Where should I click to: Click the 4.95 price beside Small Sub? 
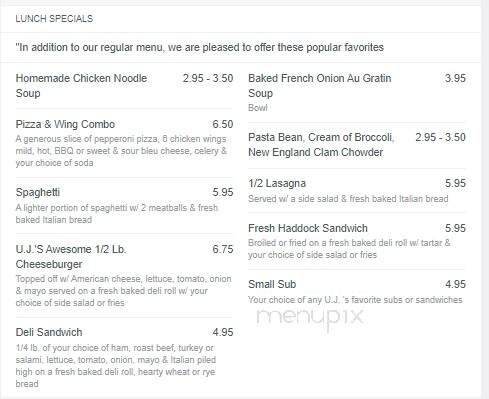coord(455,284)
